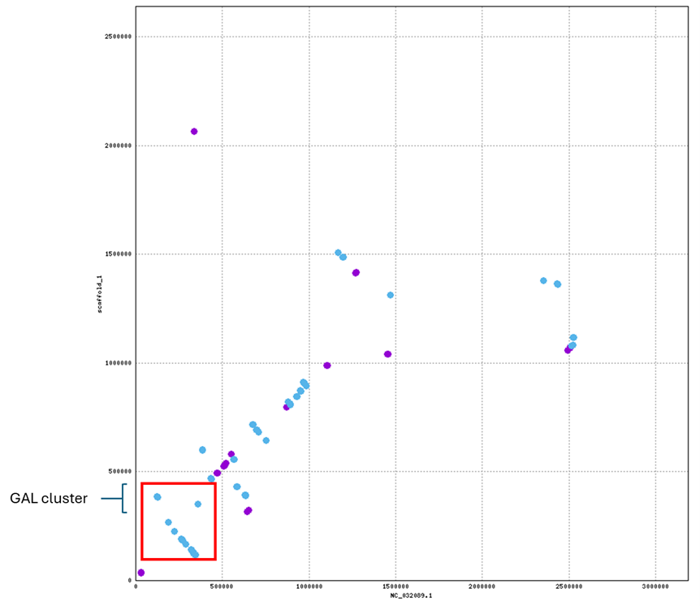Click the red selection rectangle border
The image size is (700, 606).
pos(142,520)
